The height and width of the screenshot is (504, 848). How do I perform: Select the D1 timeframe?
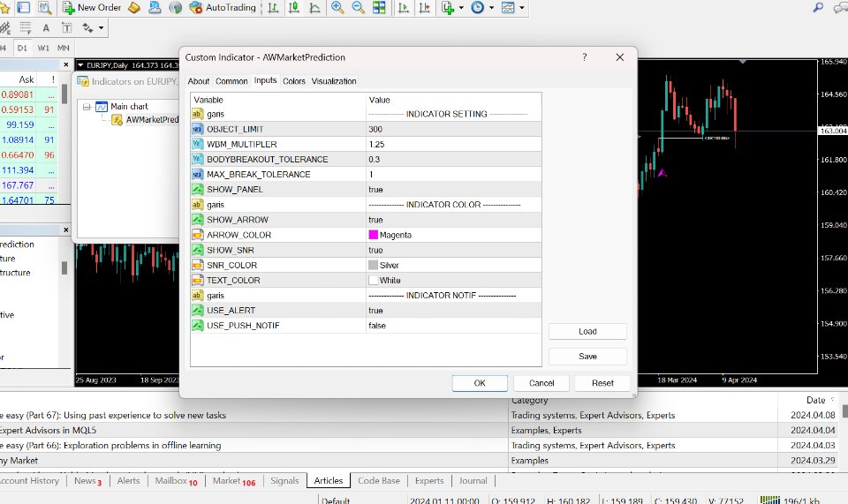pyautogui.click(x=22, y=48)
